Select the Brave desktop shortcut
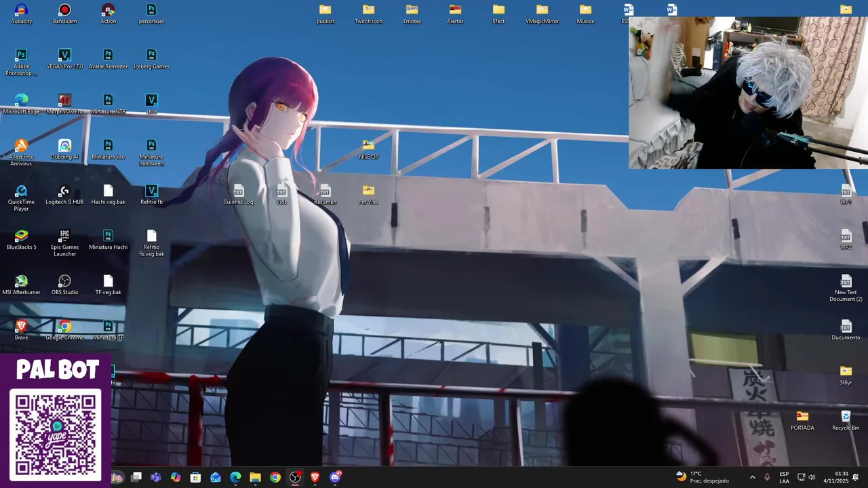 (21, 331)
